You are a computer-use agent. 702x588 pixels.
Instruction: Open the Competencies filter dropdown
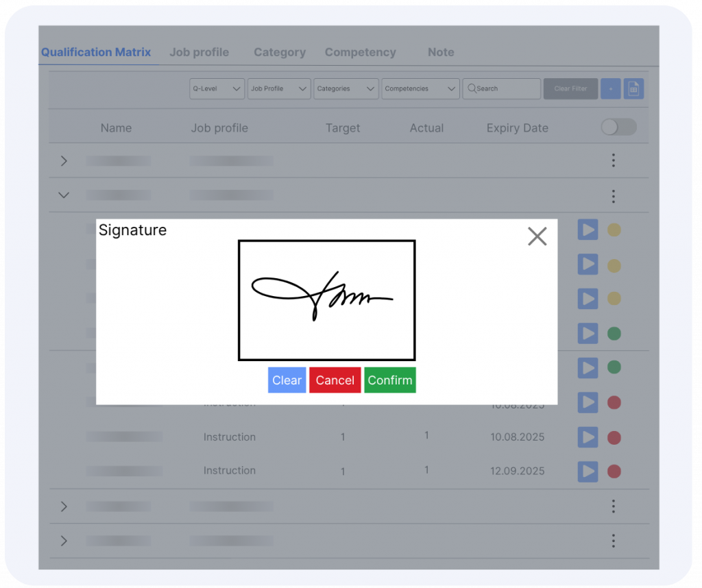pyautogui.click(x=420, y=88)
